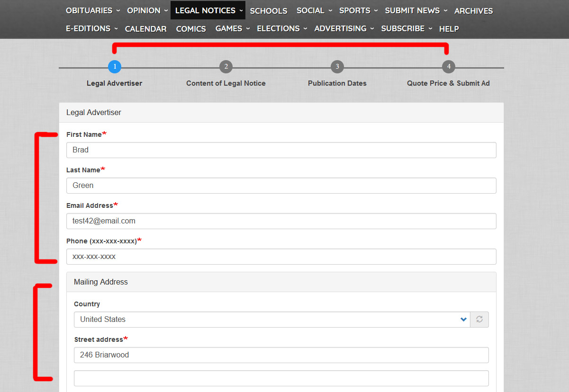Click step 1 Legal Advertiser circle
This screenshot has width=569, height=392.
pos(115,67)
